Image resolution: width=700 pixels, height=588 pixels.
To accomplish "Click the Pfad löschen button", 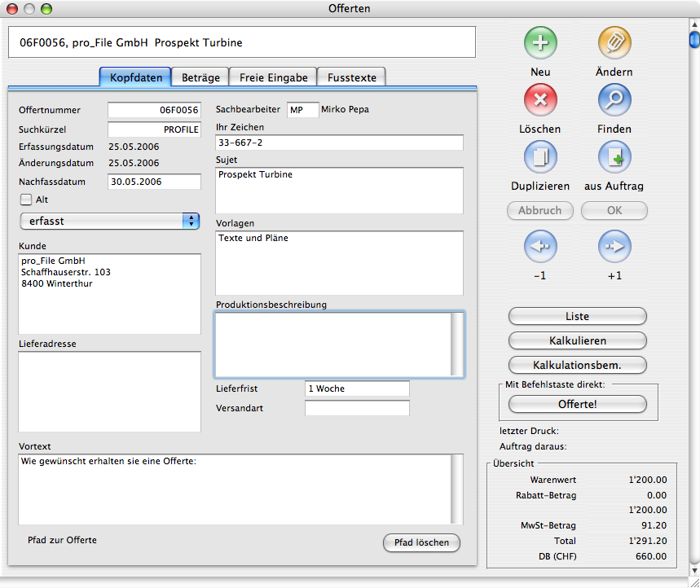I will (x=421, y=542).
